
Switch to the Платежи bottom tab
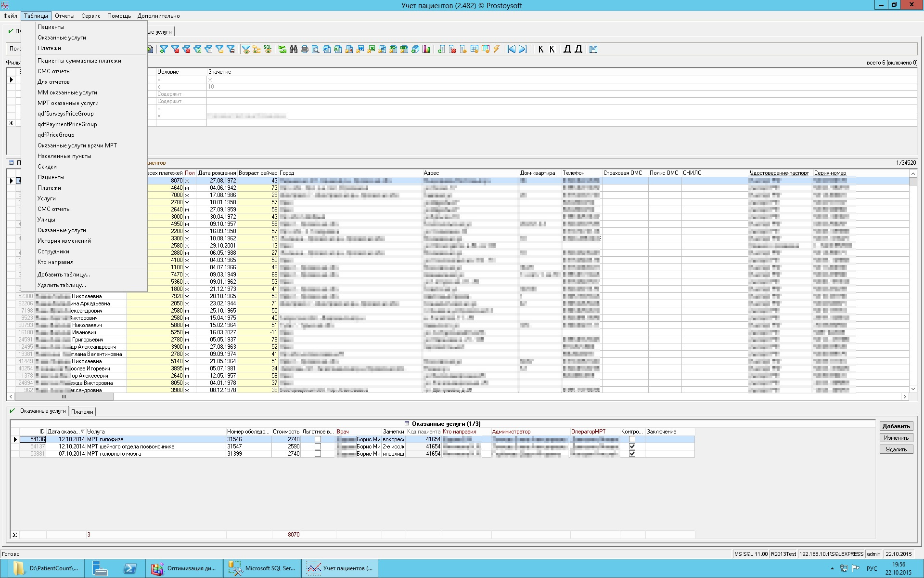[82, 412]
